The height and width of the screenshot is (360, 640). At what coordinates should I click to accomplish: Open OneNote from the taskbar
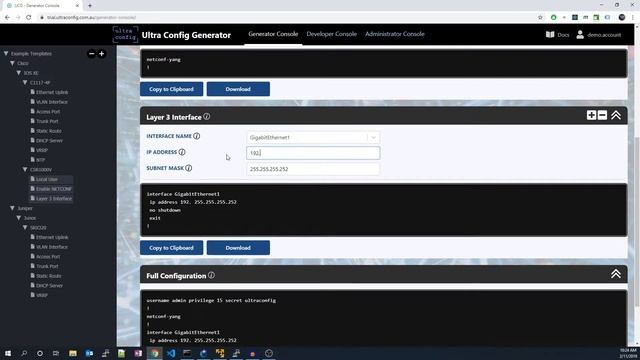138,353
